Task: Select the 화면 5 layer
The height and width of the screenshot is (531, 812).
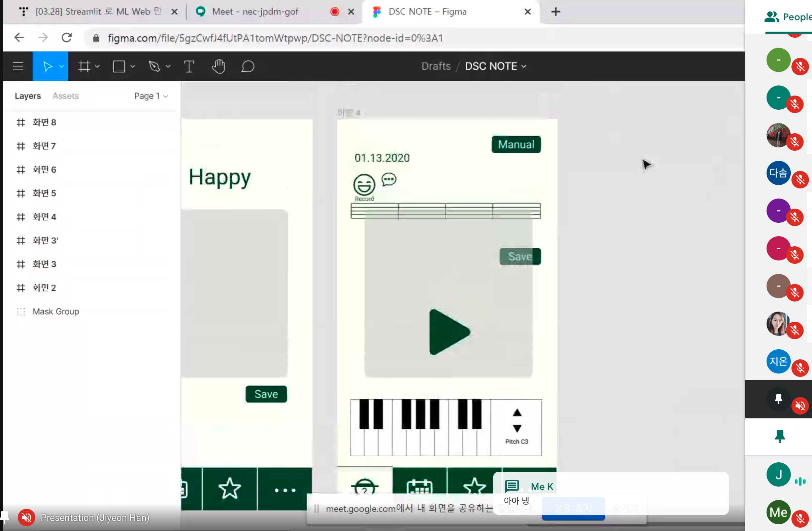Action: 44,193
